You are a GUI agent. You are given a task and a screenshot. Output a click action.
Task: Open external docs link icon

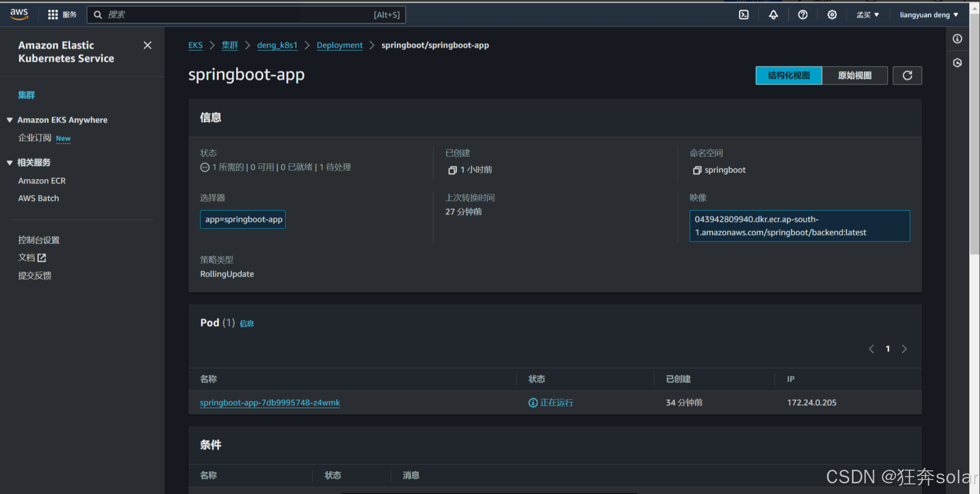click(42, 258)
